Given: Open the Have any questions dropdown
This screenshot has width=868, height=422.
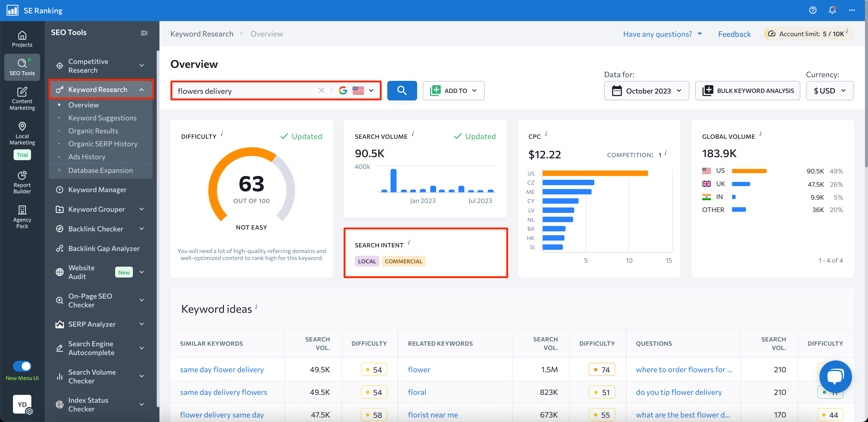Looking at the screenshot, I should click(662, 34).
